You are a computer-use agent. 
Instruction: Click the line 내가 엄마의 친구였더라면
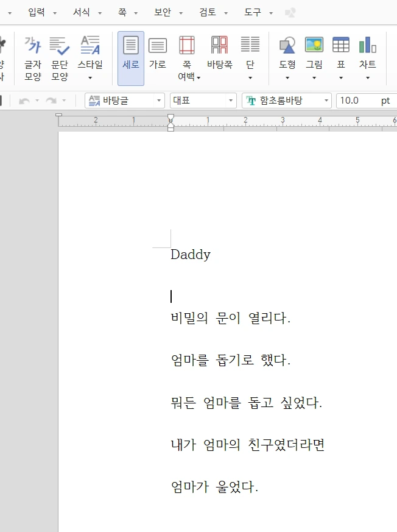coord(248,444)
